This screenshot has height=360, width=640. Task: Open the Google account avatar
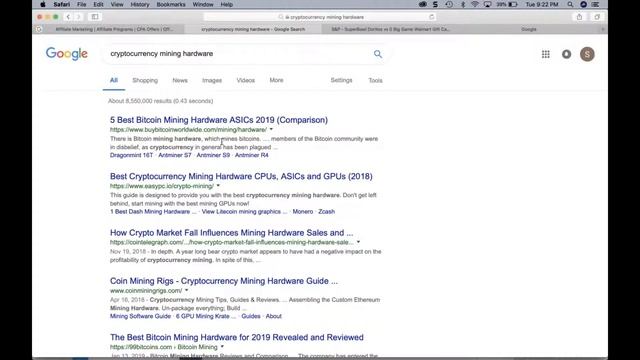tap(587, 54)
